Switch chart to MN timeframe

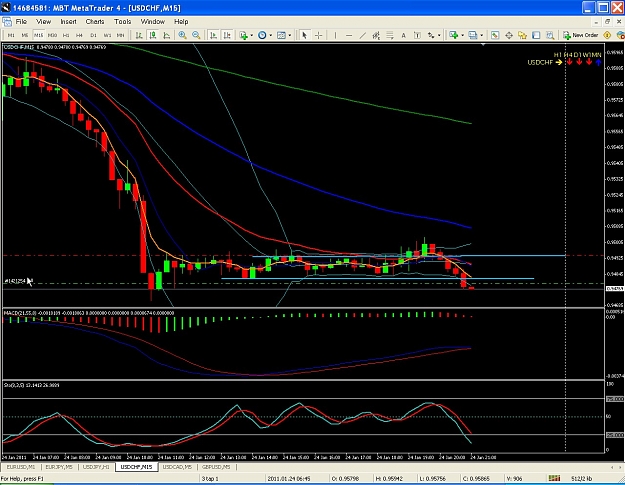(120, 35)
